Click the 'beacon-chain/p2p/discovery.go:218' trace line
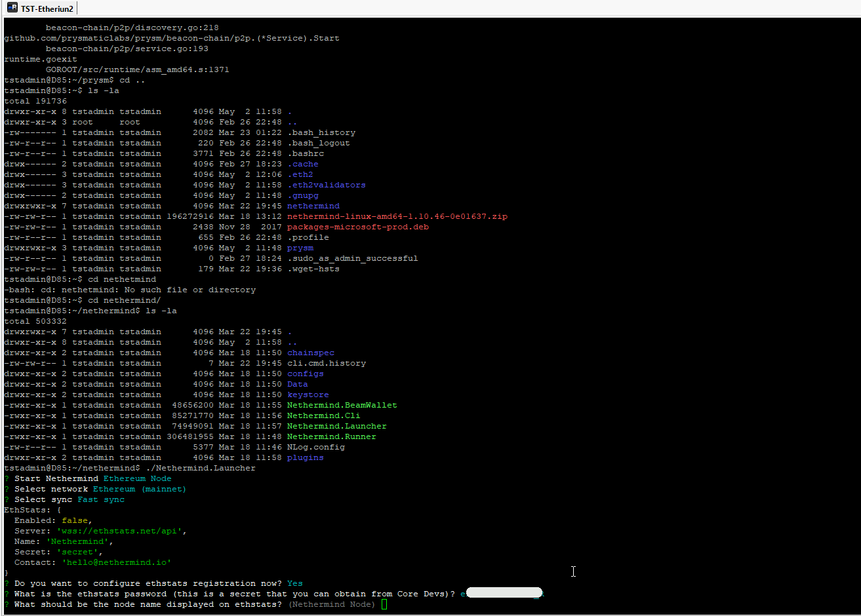Image resolution: width=861 pixels, height=616 pixels. pos(132,28)
